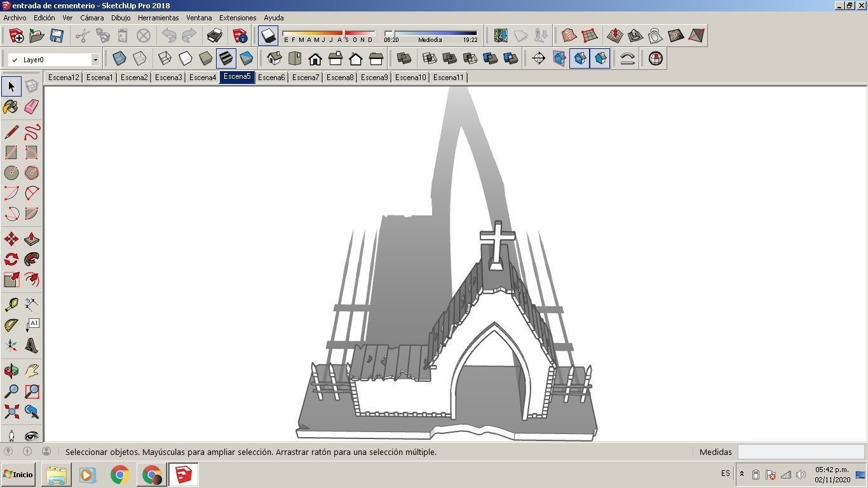
Task: Click the Outer Shell solid tool
Action: tap(404, 58)
